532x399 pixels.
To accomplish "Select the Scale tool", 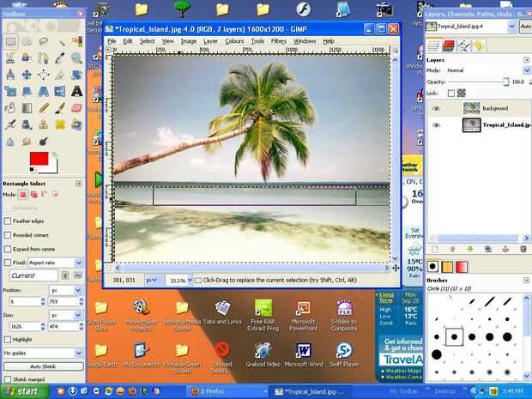I will pos(10,91).
